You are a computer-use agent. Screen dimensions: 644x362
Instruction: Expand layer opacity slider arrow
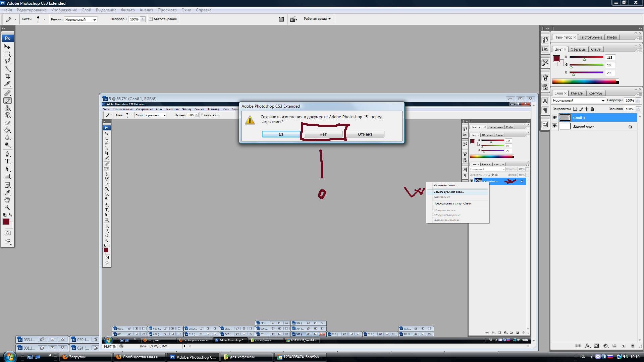point(638,100)
